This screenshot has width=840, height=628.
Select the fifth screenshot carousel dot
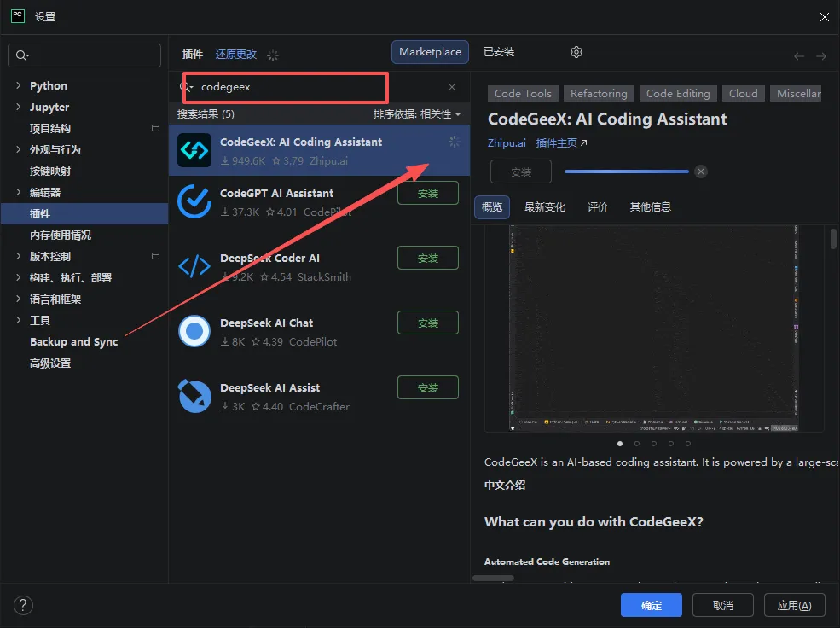[x=688, y=443]
